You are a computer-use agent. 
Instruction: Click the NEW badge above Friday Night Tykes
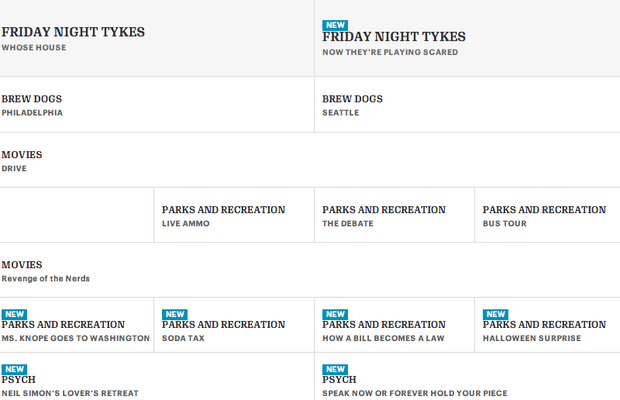335,24
